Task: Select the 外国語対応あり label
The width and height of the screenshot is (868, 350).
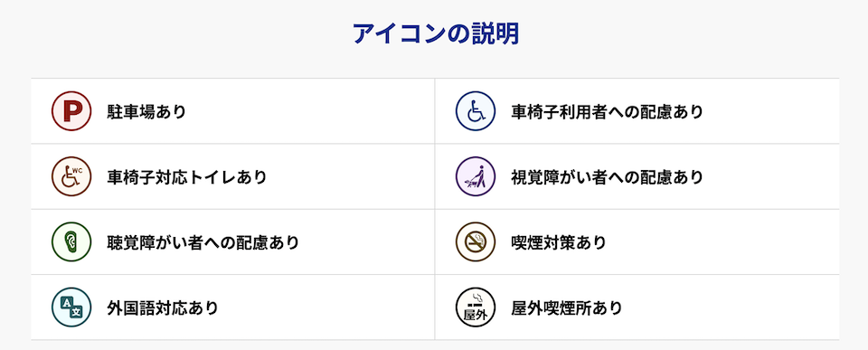Action: [162, 307]
